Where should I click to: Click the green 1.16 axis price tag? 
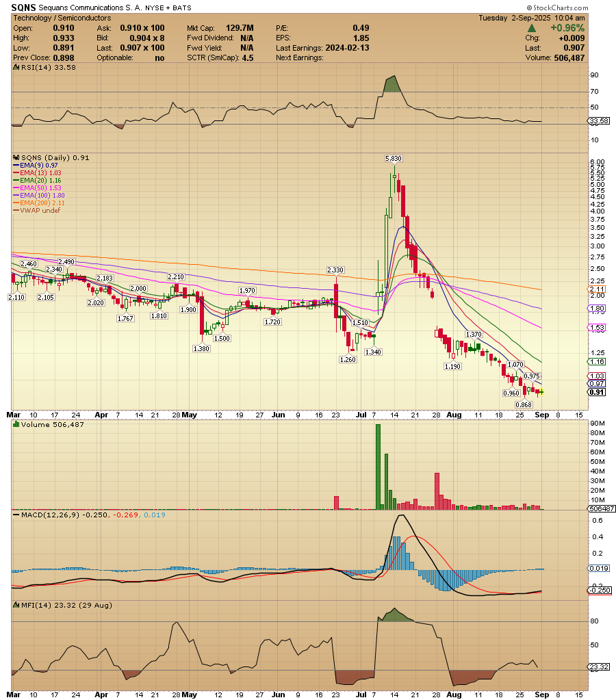point(598,361)
